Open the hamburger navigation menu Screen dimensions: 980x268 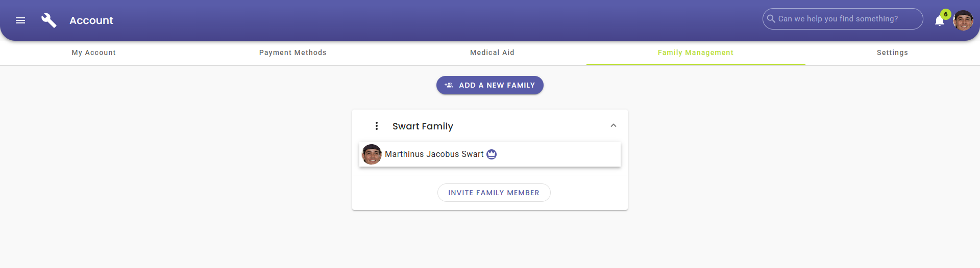pyautogui.click(x=20, y=20)
